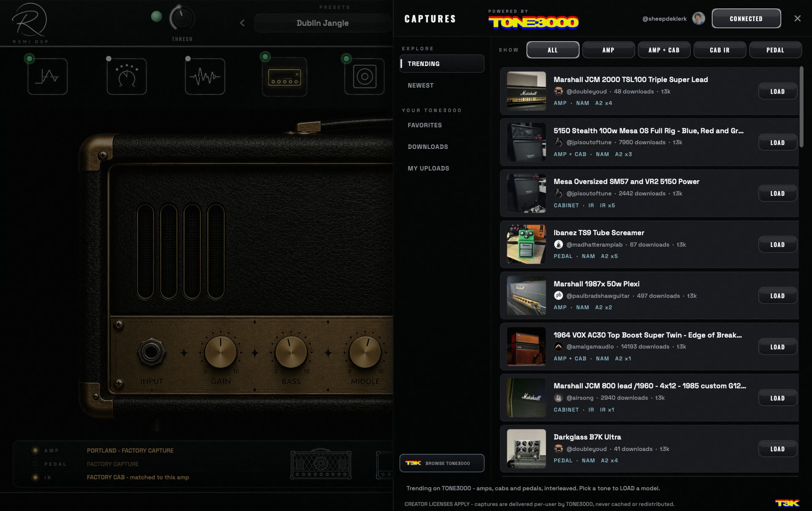Filter captures by AMP
This screenshot has width=812, height=511.
(608, 50)
